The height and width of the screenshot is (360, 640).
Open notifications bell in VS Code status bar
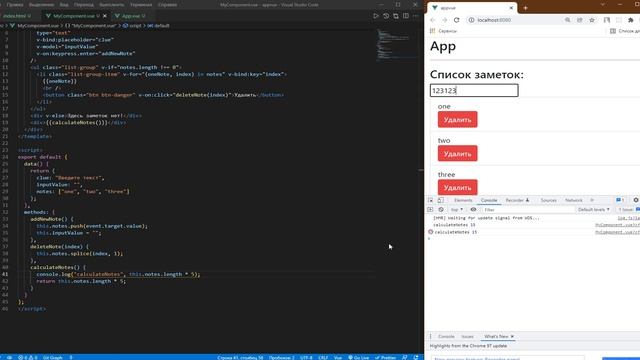click(x=416, y=358)
